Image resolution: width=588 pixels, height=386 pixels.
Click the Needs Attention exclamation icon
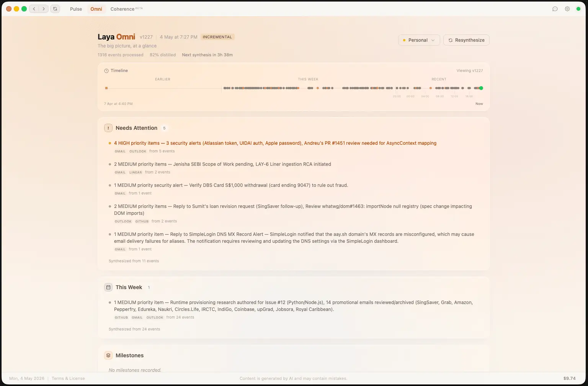point(108,128)
